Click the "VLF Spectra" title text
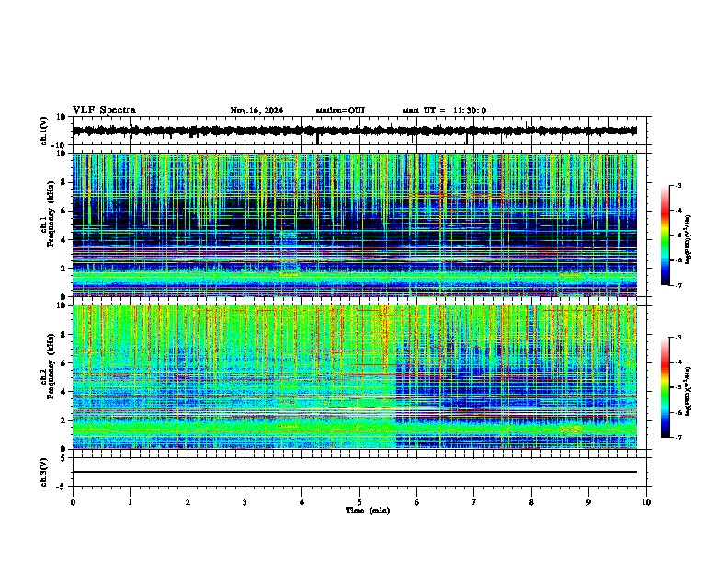 [104, 110]
